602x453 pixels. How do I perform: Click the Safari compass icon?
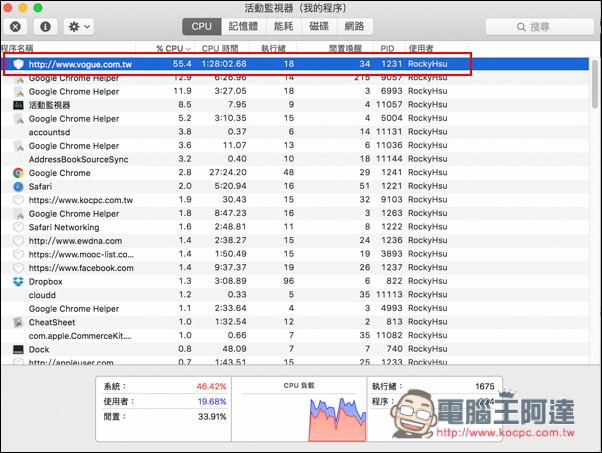click(x=18, y=187)
